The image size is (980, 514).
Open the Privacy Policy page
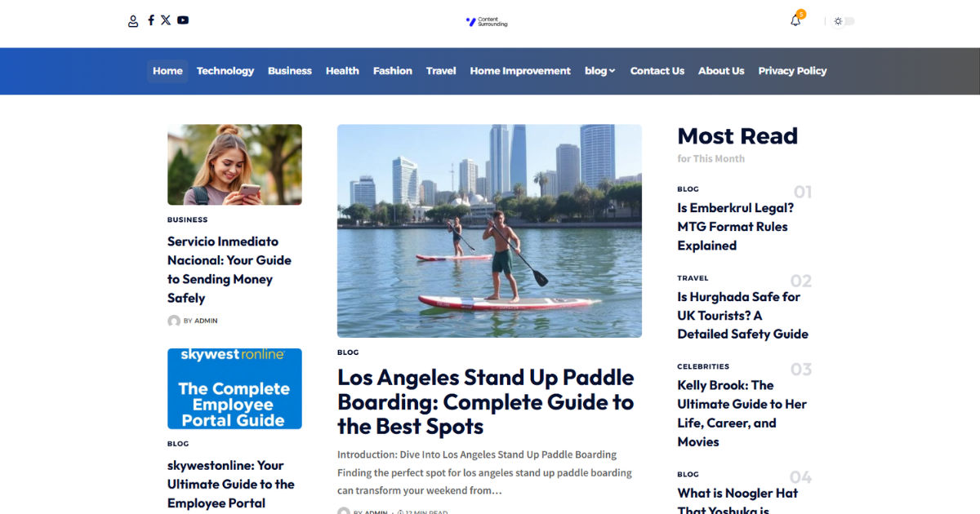click(792, 71)
